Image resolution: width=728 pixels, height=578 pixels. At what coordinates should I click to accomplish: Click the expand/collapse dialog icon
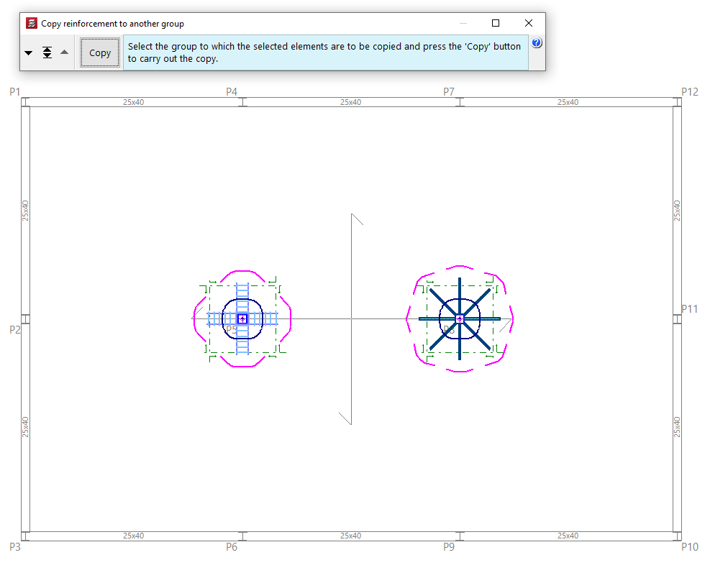click(x=47, y=52)
